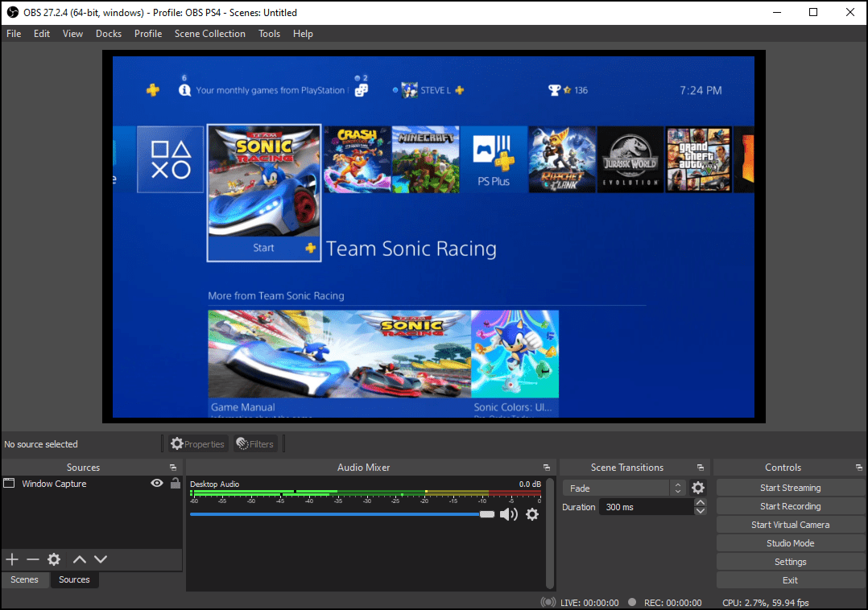Open source properties via the gear icon
868x610 pixels.
[x=53, y=558]
